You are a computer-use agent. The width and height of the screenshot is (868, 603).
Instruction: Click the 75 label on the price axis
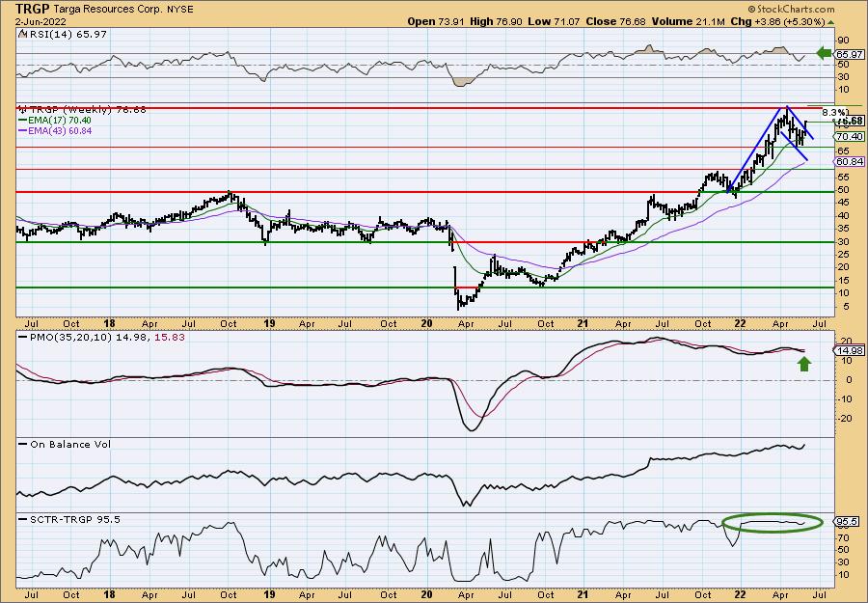844,125
